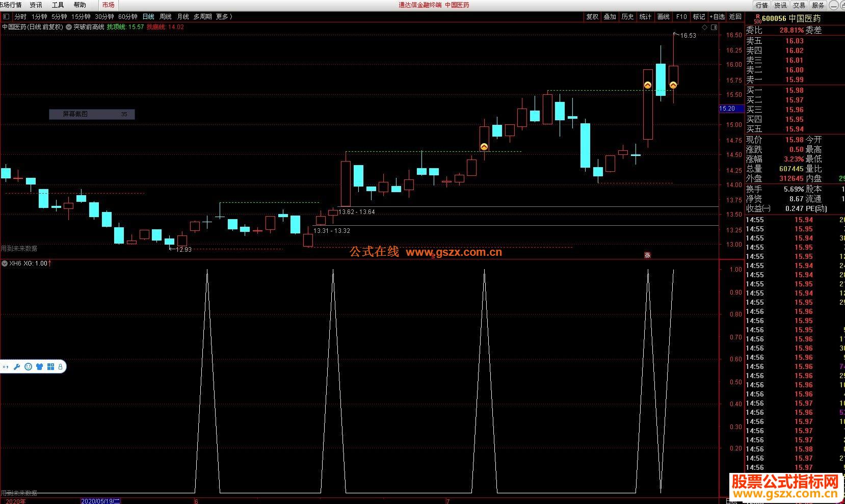Click the orange signal marker on the big red candle
Screen dimensions: 845x504
point(648,85)
